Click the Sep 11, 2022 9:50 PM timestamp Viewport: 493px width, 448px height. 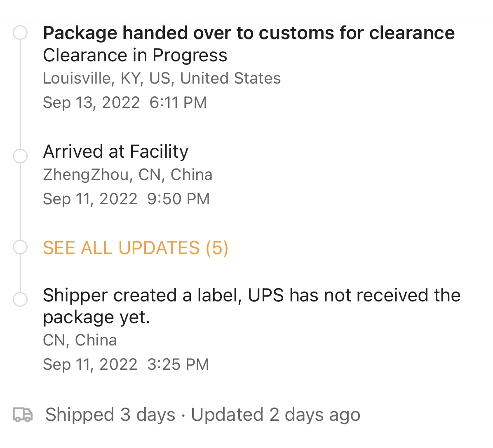point(126,199)
